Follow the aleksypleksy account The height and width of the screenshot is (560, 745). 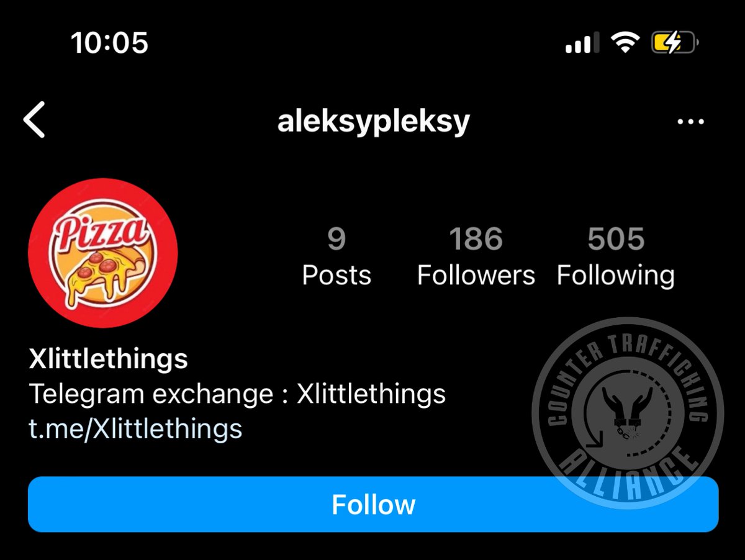tap(373, 504)
